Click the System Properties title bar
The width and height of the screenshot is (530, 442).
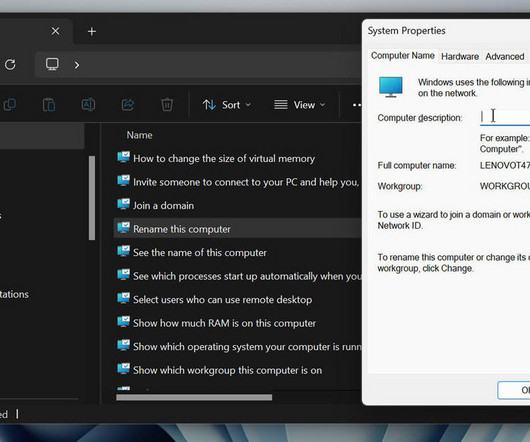pos(446,31)
